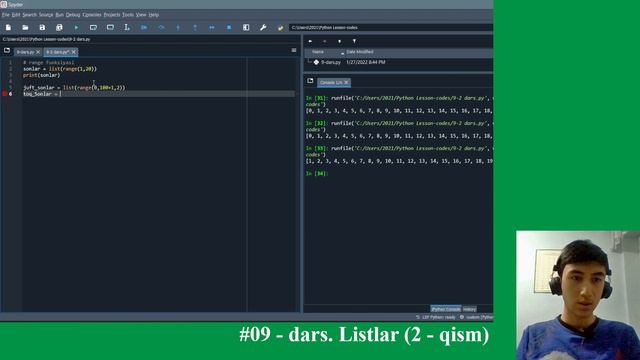This screenshot has height=360, width=640.
Task: Filter filenames in Files pane
Action: 354,41
